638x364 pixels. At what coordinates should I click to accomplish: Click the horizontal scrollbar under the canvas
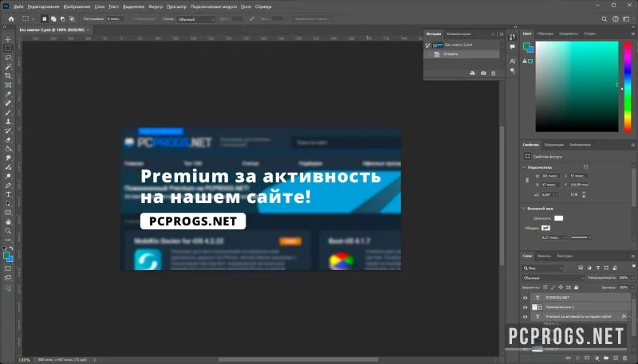tap(297, 359)
